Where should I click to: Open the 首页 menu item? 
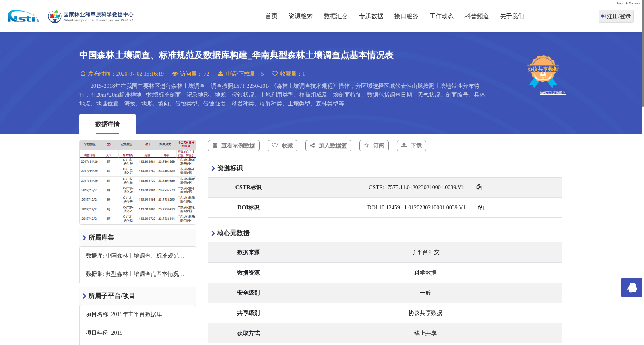click(271, 16)
